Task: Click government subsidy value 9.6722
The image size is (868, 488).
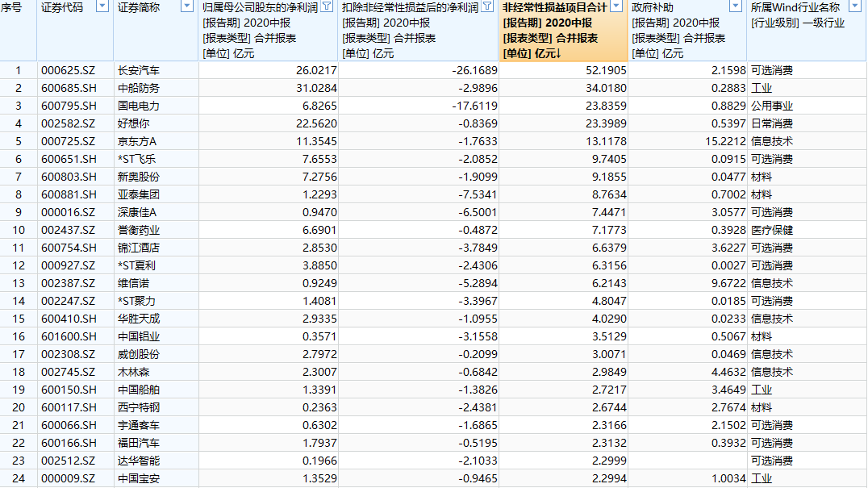Action: pyautogui.click(x=728, y=283)
